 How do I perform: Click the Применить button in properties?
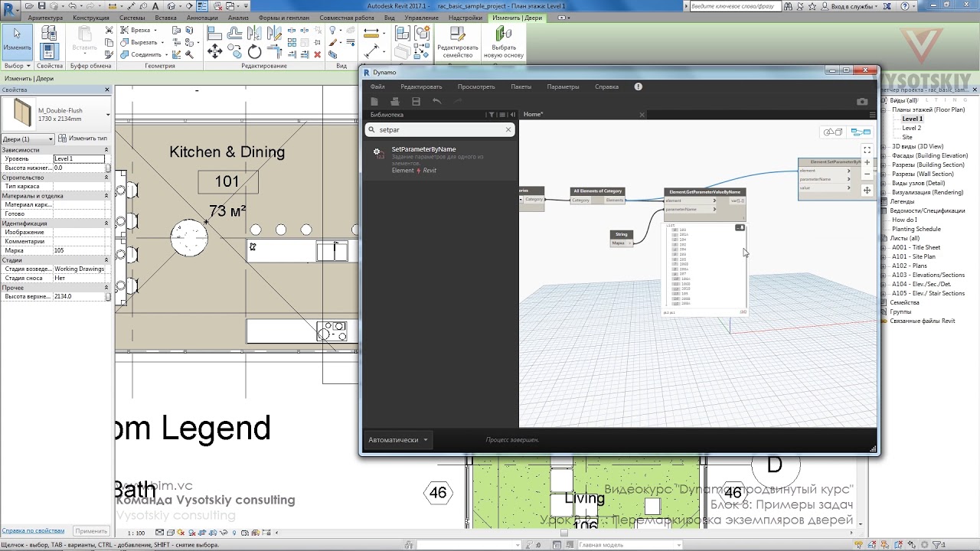pyautogui.click(x=91, y=530)
